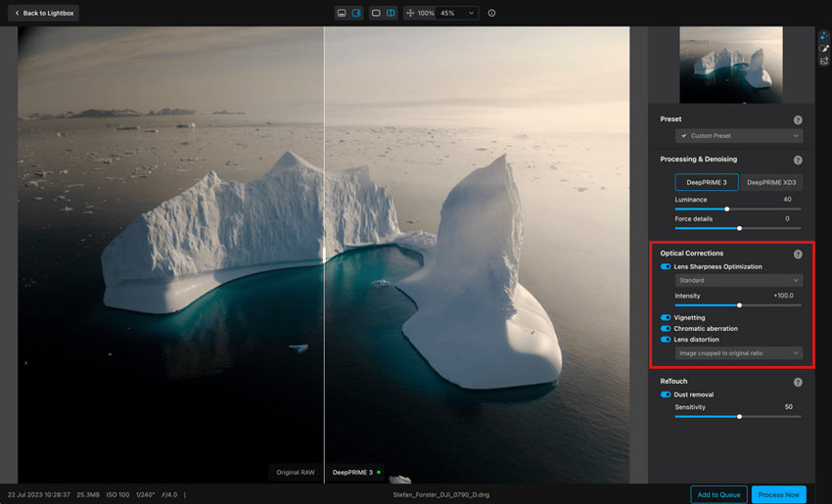Adjust the Sensitivity slider
Screen dimensions: 832x504
(x=738, y=417)
